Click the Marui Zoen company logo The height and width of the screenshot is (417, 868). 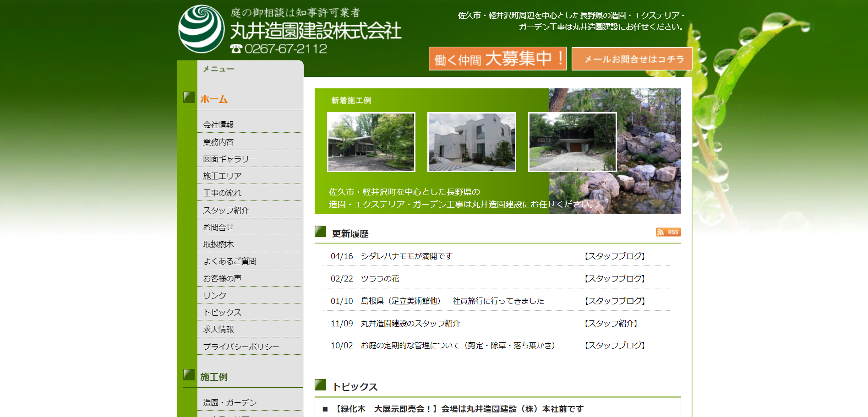pyautogui.click(x=202, y=27)
